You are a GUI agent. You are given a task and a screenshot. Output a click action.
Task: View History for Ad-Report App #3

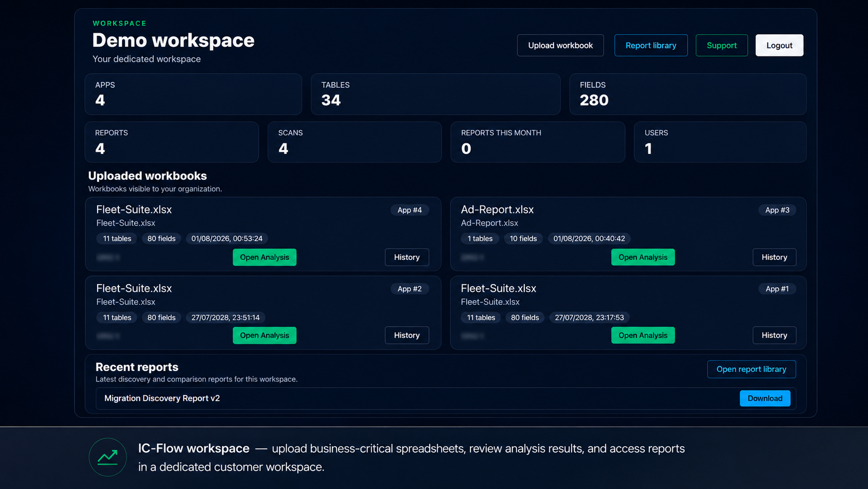click(774, 257)
